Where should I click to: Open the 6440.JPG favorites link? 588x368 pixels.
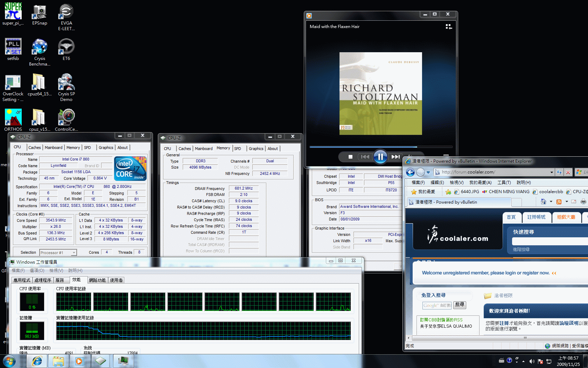point(467,192)
